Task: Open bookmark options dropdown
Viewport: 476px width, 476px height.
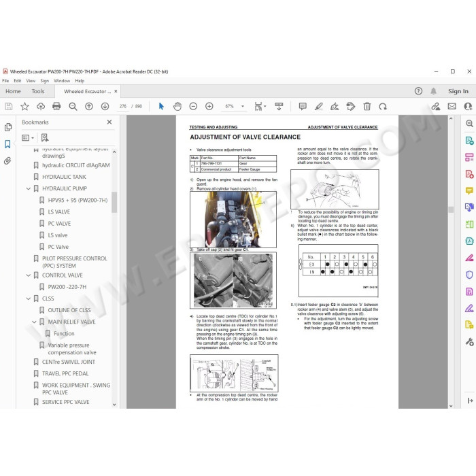Action: (x=28, y=138)
